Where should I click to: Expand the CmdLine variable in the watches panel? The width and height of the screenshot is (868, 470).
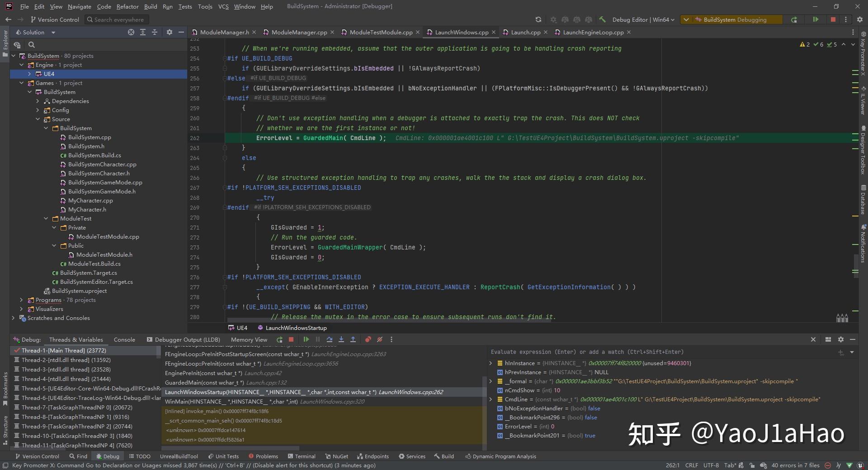point(491,399)
